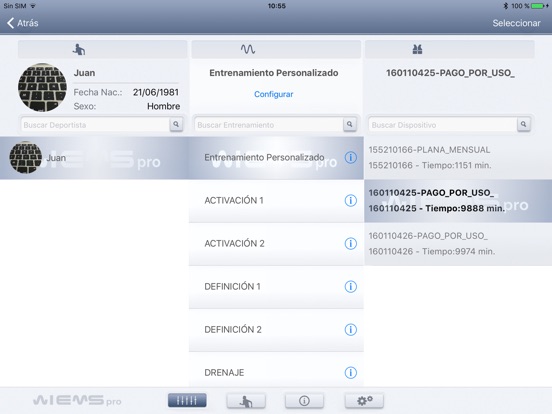Select the electrode channels toolbar button
This screenshot has width=552, height=414.
point(187,401)
